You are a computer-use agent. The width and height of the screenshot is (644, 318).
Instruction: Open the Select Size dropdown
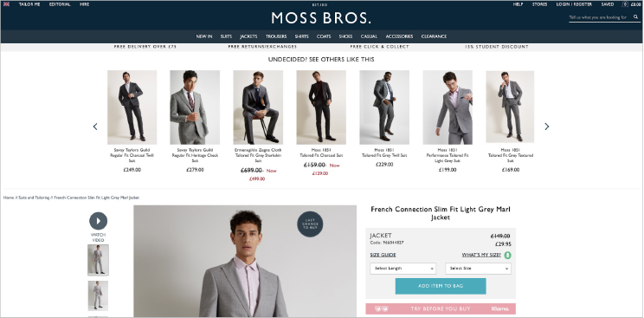click(x=478, y=269)
